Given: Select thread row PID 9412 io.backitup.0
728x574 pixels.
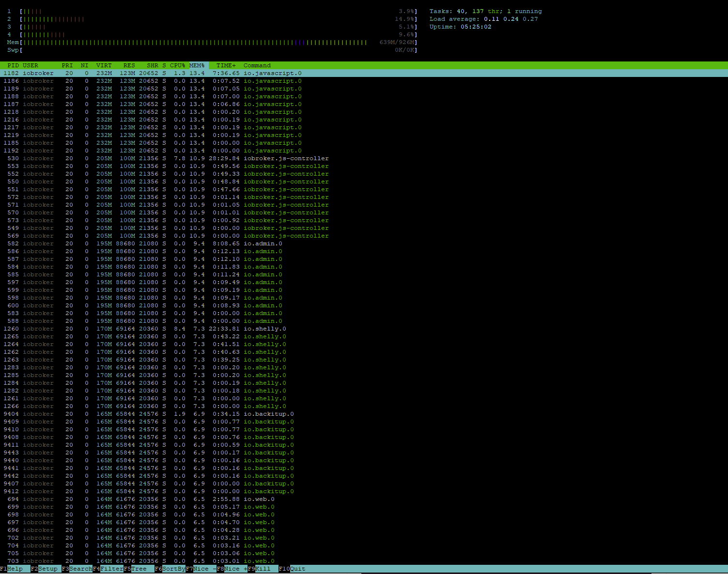Looking at the screenshot, I should (x=364, y=491).
